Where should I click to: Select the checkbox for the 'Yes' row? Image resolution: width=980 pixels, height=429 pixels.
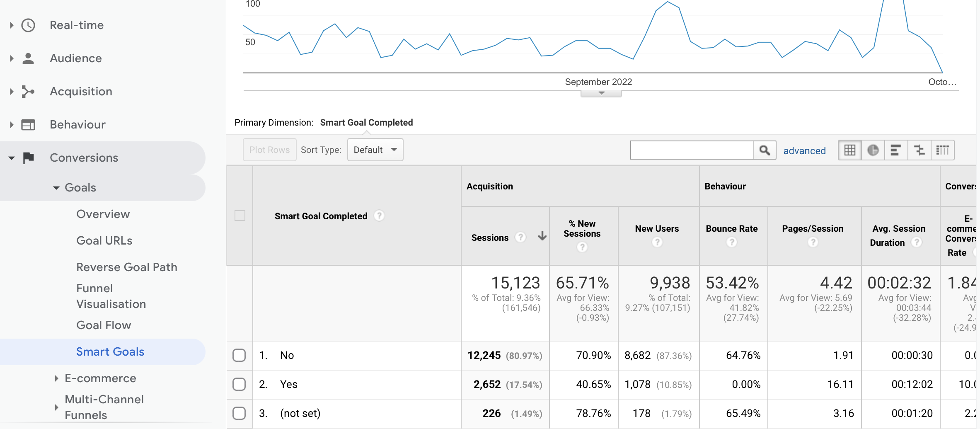240,384
